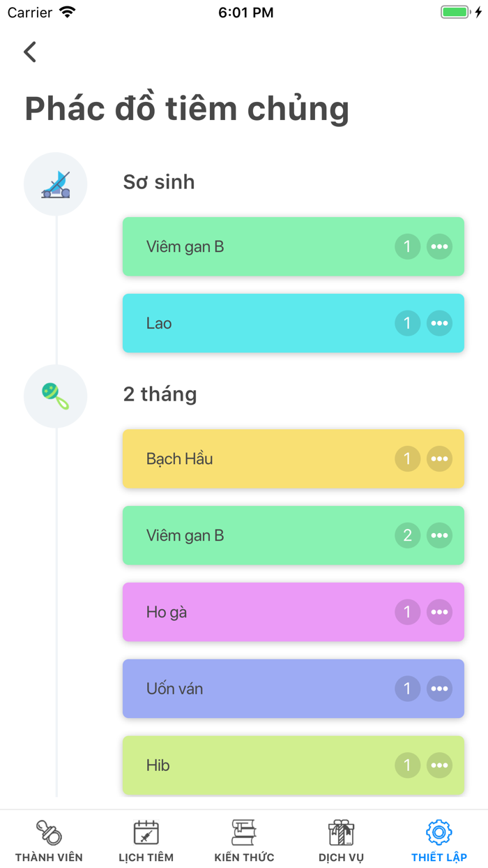Open options menu for Bạch Hầu vaccine
Screen dimensions: 488x868
click(440, 458)
